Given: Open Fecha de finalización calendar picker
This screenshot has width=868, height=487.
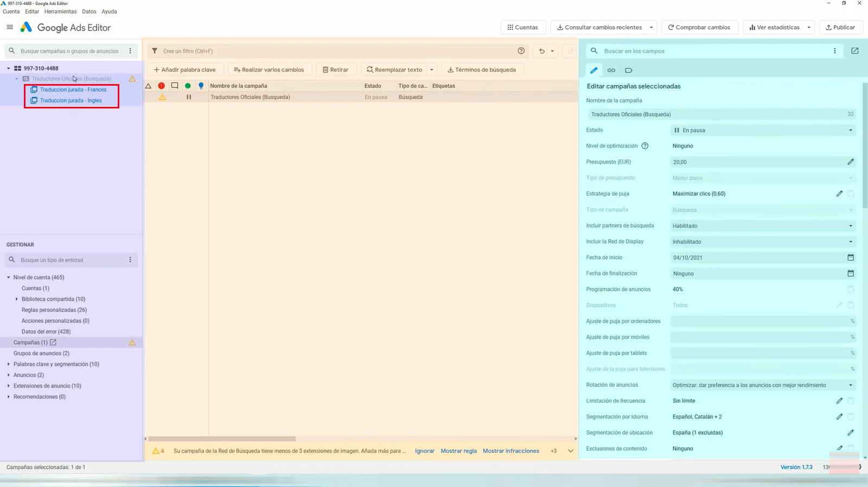Looking at the screenshot, I should point(851,273).
